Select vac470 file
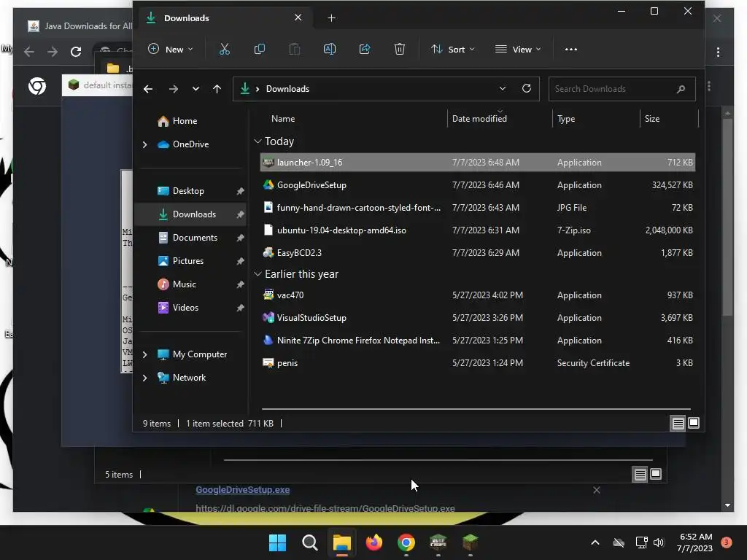The height and width of the screenshot is (560, 747). pyautogui.click(x=477, y=295)
